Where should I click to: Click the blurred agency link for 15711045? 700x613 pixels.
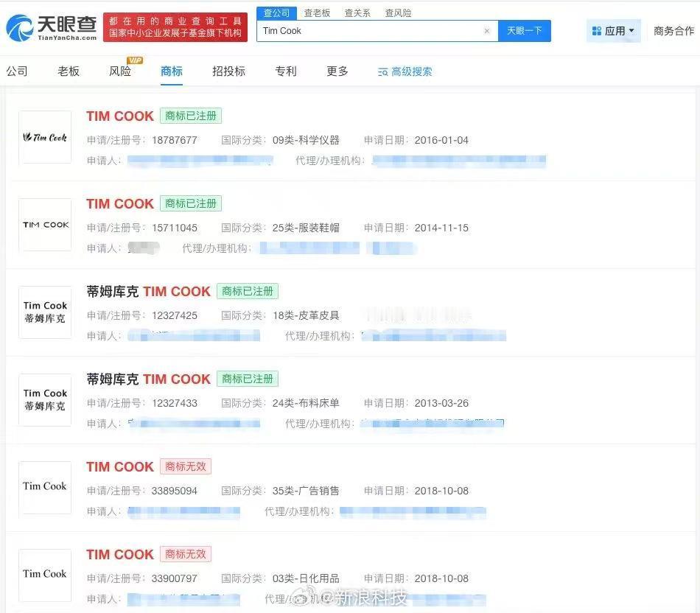coord(338,248)
